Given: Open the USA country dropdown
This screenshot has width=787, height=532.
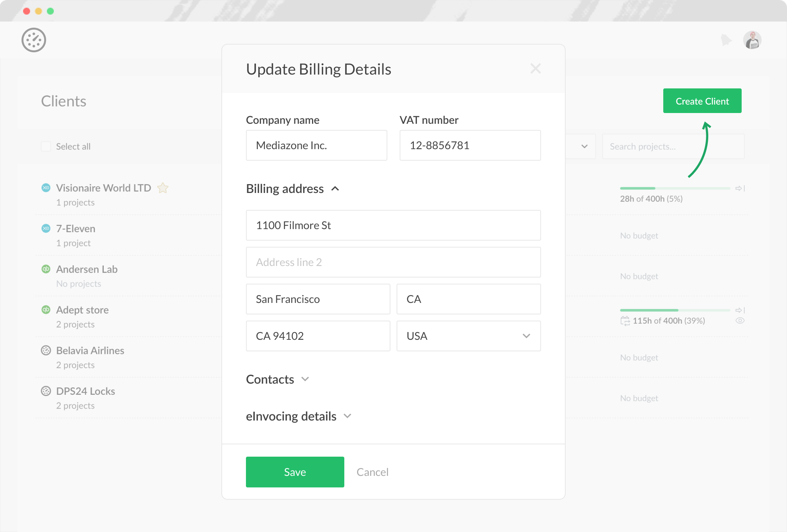Looking at the screenshot, I should (x=468, y=336).
